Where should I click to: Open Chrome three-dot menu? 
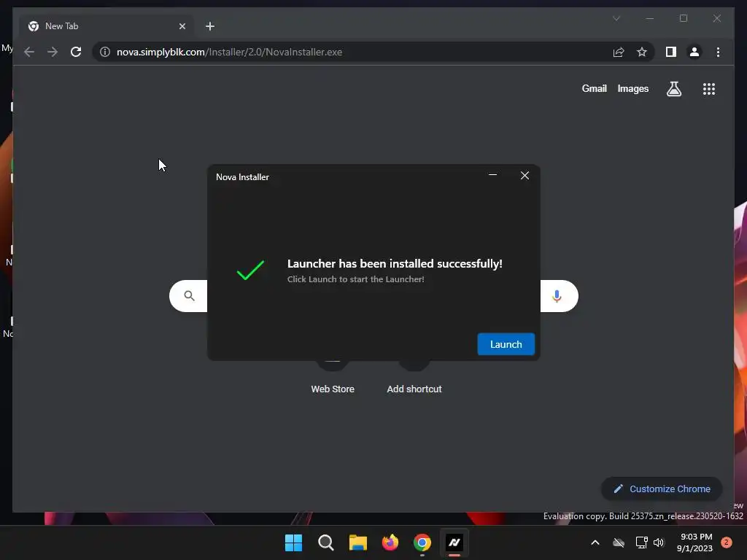718,52
